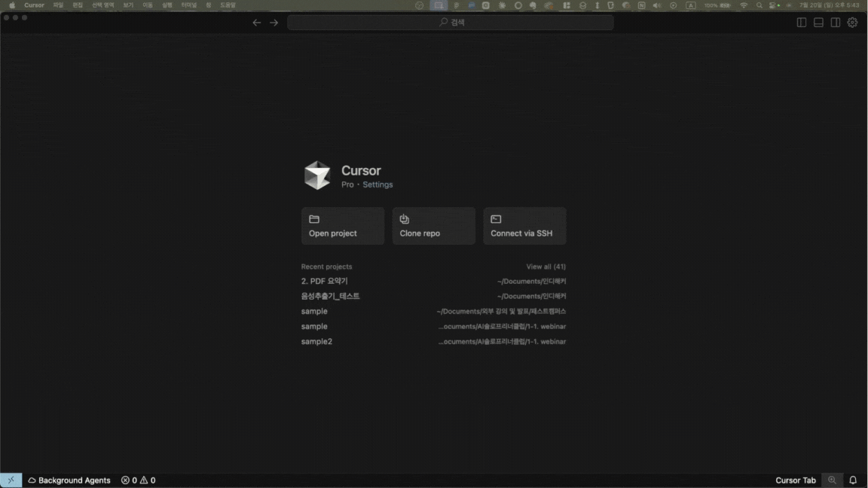
Task: Open the 이동 menu
Action: tap(147, 5)
